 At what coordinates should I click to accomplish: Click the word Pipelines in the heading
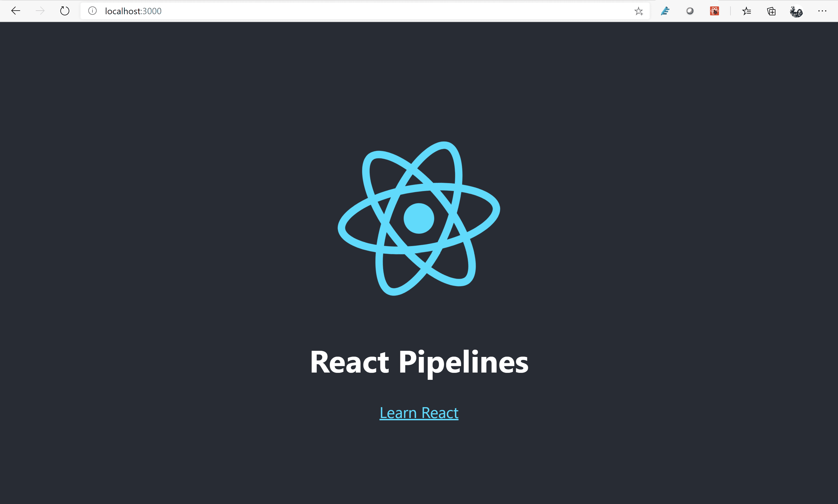coord(463,363)
